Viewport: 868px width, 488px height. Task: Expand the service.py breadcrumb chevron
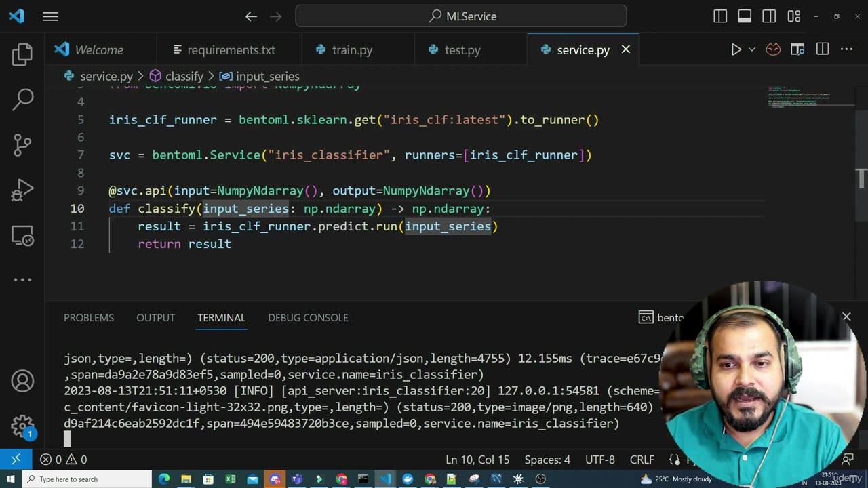click(x=140, y=76)
